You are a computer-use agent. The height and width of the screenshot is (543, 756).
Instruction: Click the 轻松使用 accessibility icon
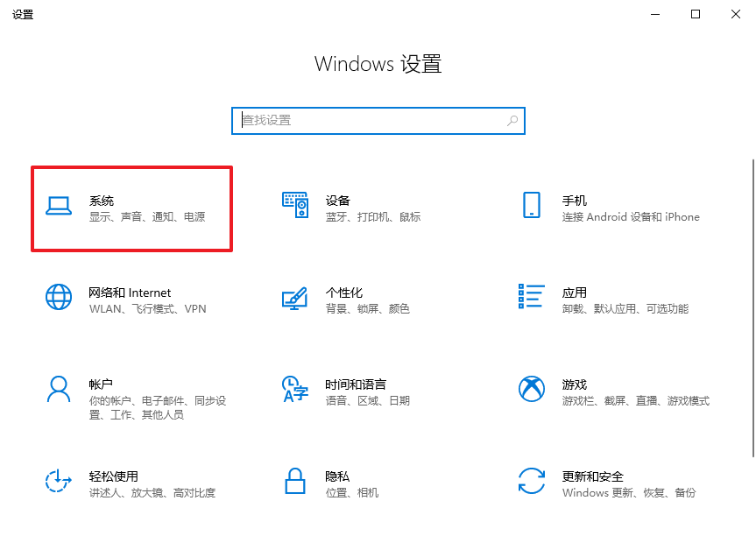click(x=58, y=481)
